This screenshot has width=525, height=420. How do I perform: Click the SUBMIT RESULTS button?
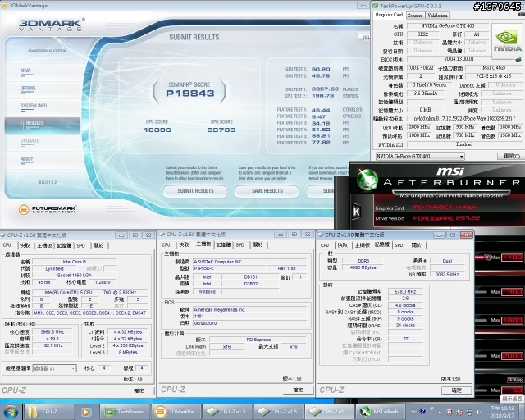click(x=195, y=191)
